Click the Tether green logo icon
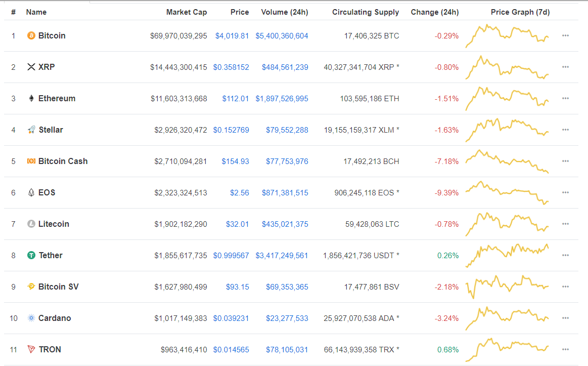 31,256
